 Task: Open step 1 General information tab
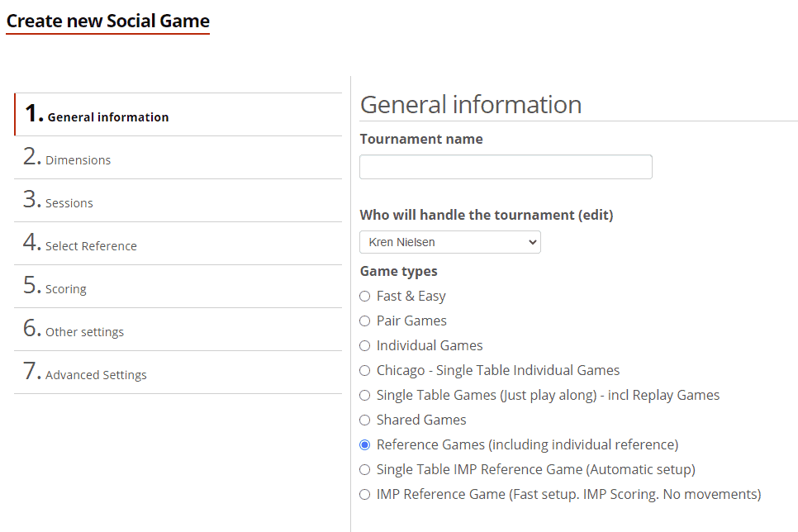107,116
